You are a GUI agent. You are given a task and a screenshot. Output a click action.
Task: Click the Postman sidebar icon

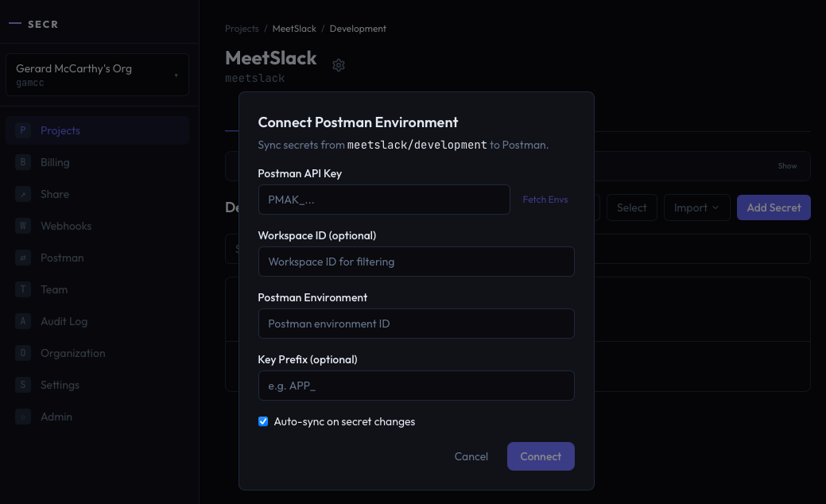click(23, 258)
